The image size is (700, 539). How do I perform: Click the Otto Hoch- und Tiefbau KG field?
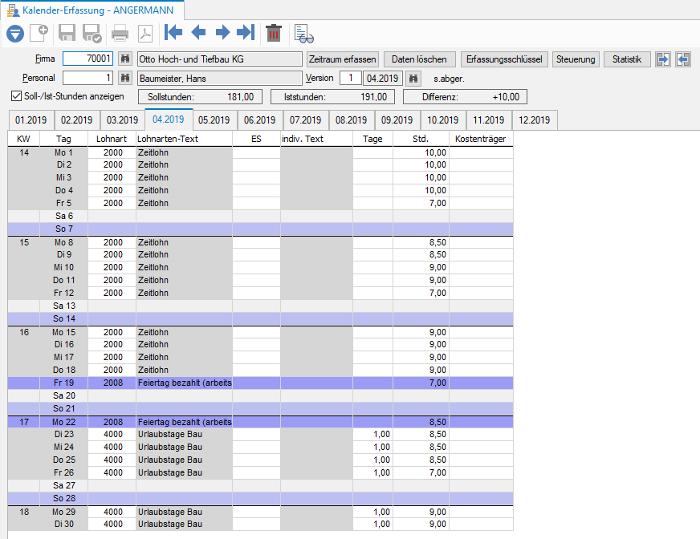point(220,59)
